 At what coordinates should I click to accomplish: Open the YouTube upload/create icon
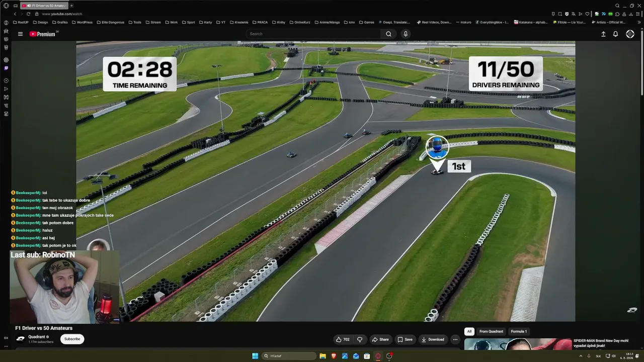[603, 34]
